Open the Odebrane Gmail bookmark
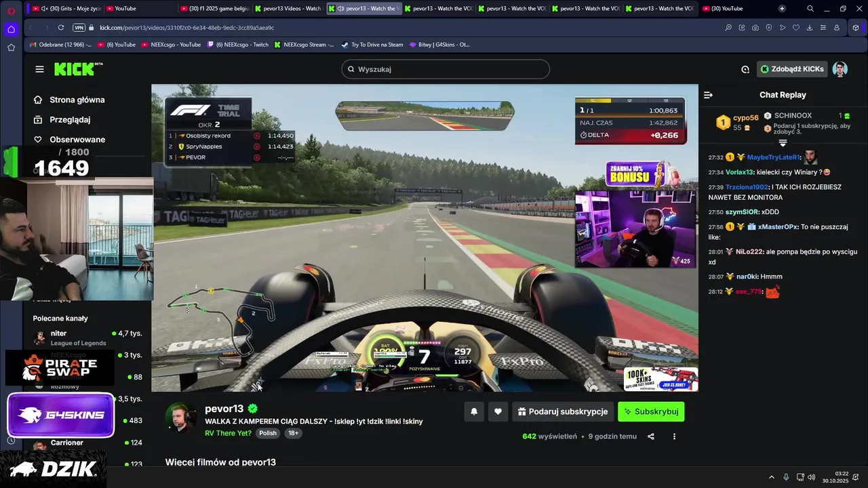The width and height of the screenshot is (868, 488). [61, 45]
